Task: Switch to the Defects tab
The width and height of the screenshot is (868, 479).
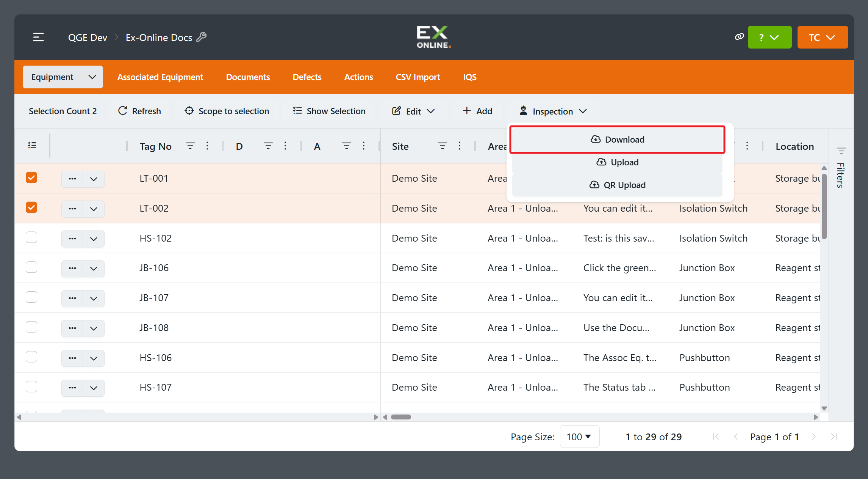Action: tap(307, 77)
